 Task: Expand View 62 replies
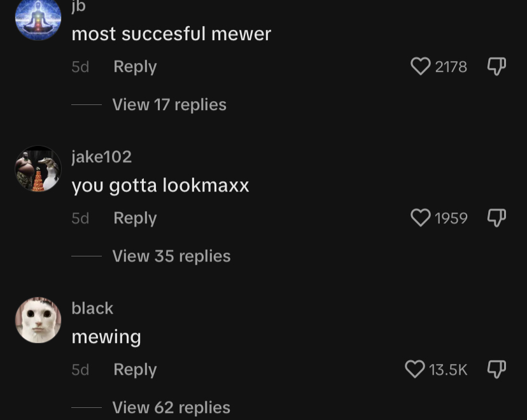(x=171, y=407)
